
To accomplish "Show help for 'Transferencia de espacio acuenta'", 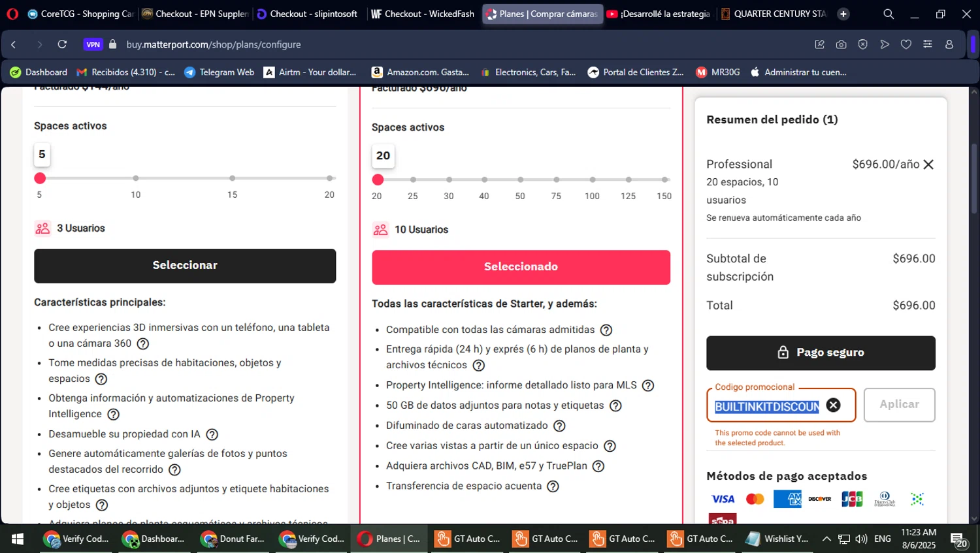I will (x=553, y=486).
